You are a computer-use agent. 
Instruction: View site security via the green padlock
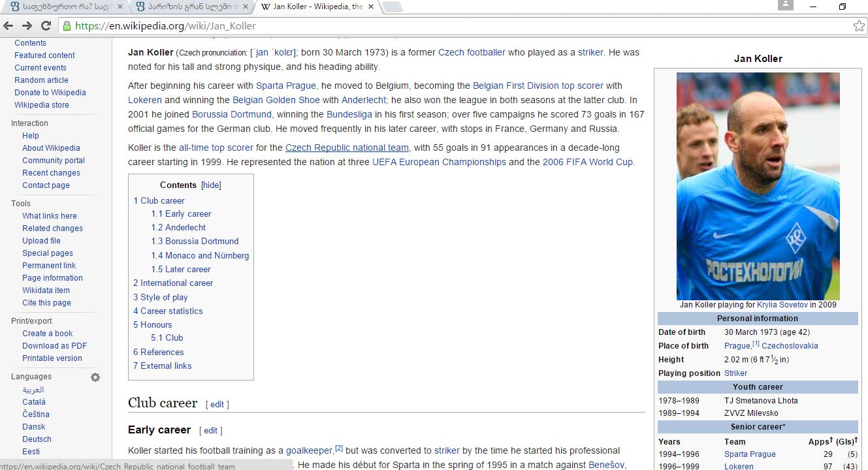pyautogui.click(x=66, y=26)
